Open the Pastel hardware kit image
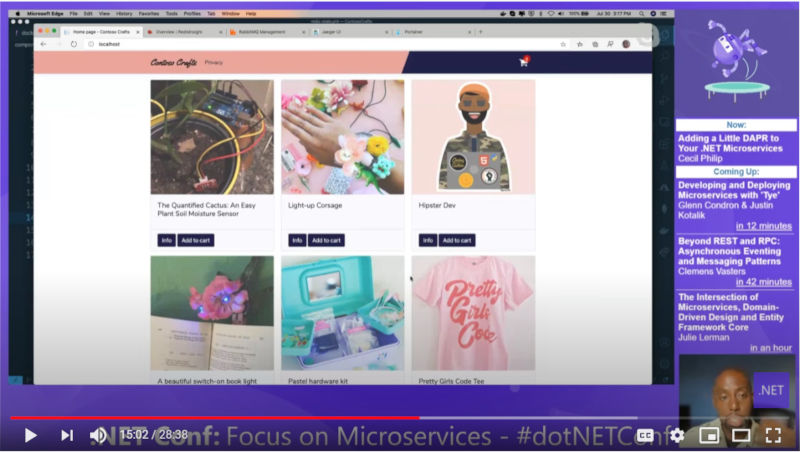 point(342,313)
